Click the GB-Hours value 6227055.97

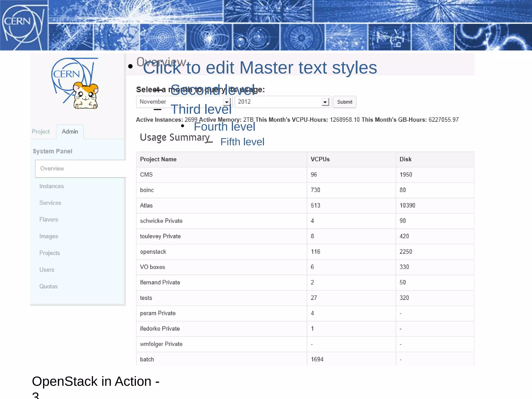[x=443, y=120]
